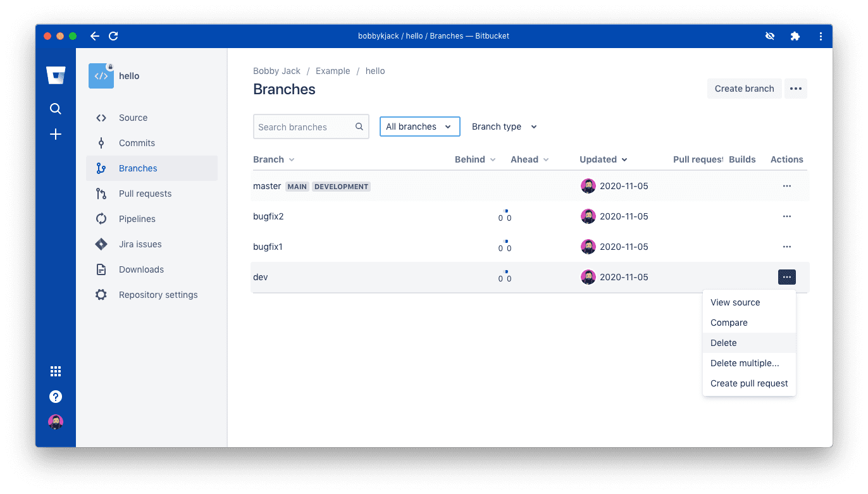Screen dimensions: 868x494
Task: Click the behind/ahead bar for bugfix2
Action: tap(505, 216)
